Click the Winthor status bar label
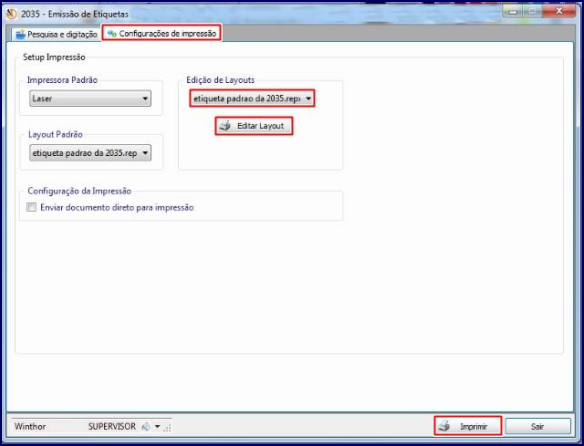 coord(30,427)
